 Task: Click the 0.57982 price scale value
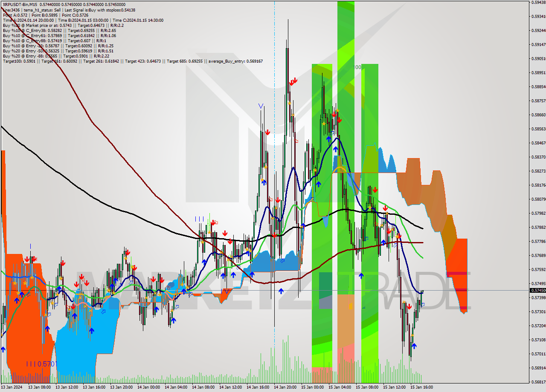coord(538,213)
